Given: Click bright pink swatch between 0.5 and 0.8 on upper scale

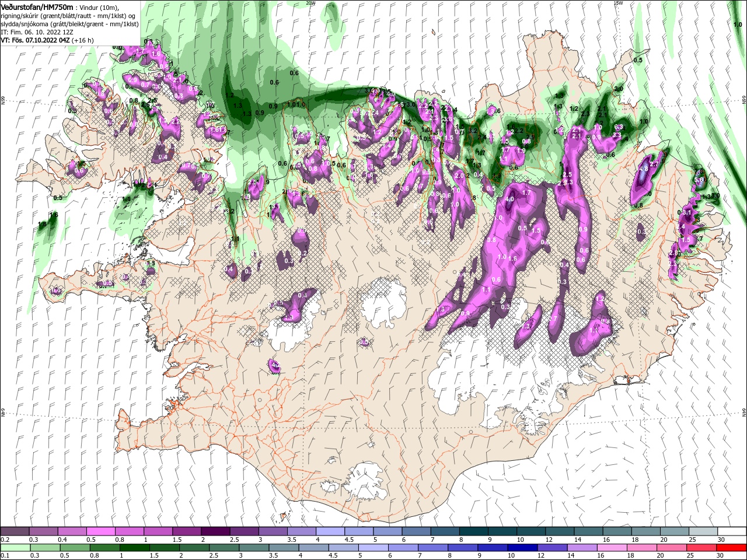Looking at the screenshot, I should click(100, 531).
